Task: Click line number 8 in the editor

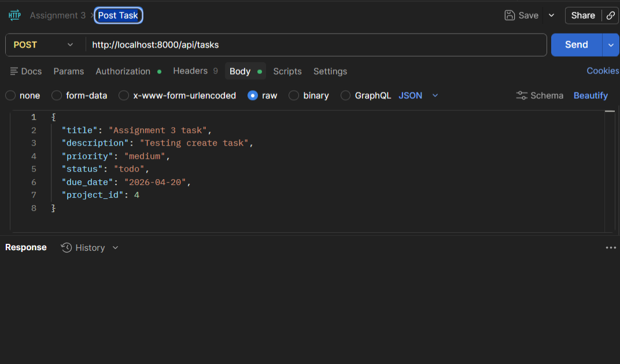Action: (34, 208)
